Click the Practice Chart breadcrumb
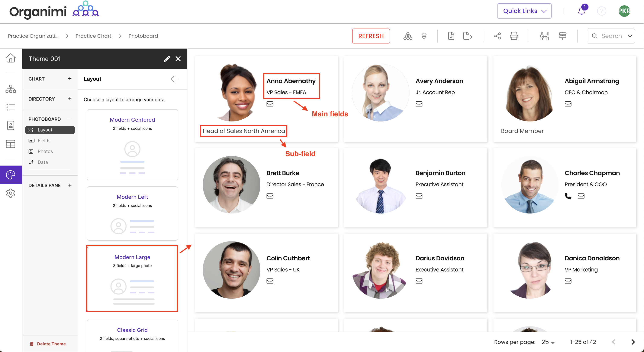The width and height of the screenshot is (644, 352). point(93,36)
